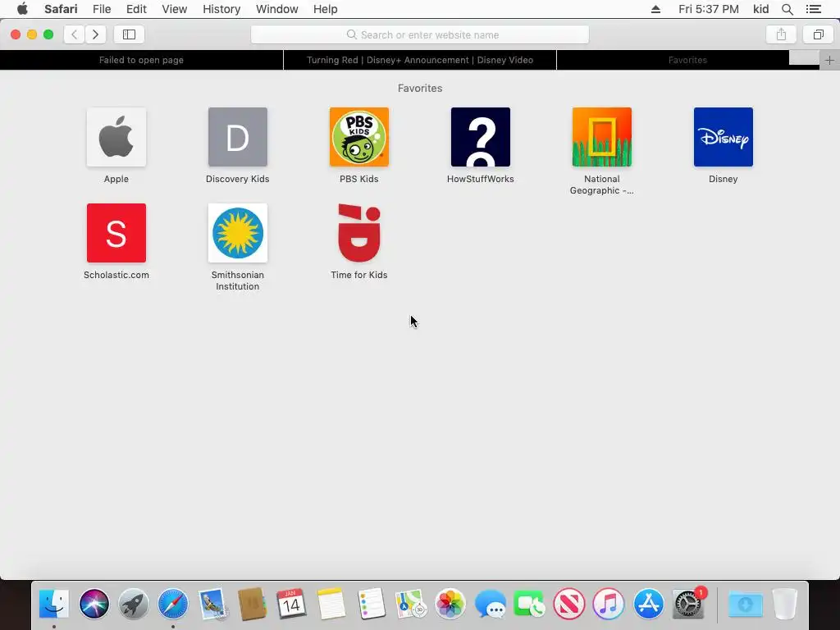Image resolution: width=840 pixels, height=630 pixels.
Task: Open the App Store from the Dock
Action: pos(648,605)
